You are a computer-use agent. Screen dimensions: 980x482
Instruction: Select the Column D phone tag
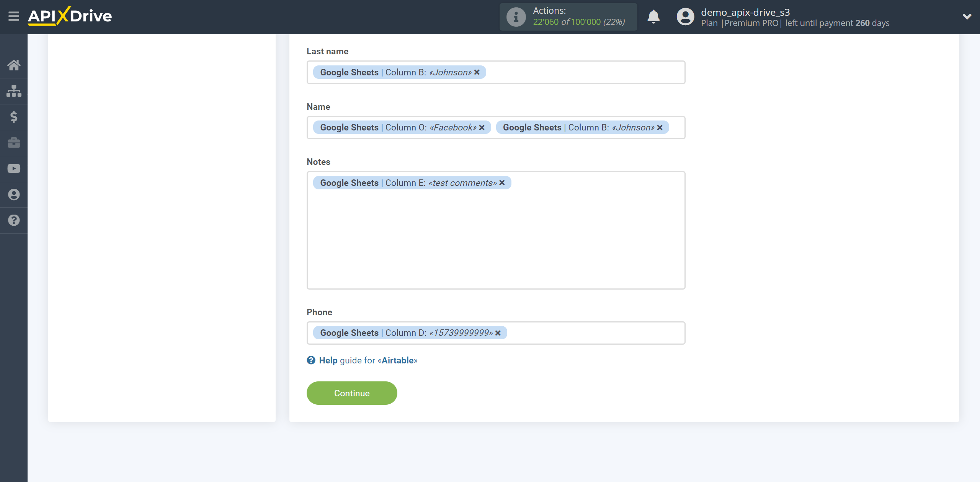410,333
